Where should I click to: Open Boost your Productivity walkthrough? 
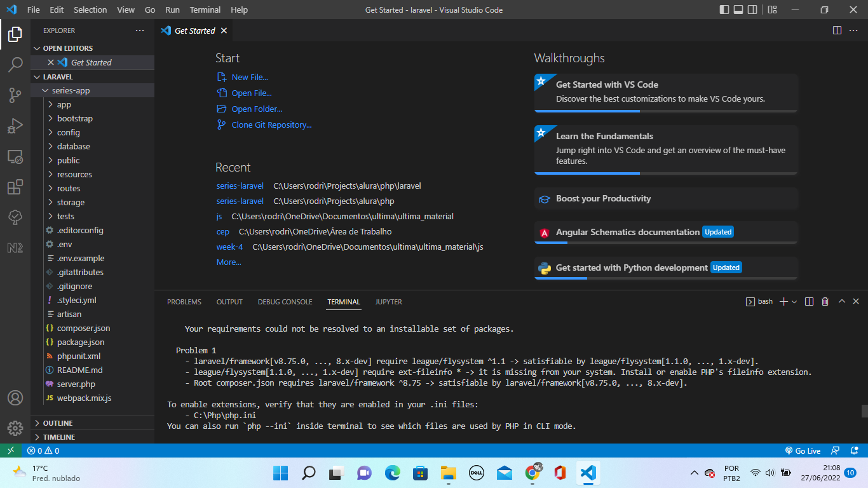tap(666, 199)
